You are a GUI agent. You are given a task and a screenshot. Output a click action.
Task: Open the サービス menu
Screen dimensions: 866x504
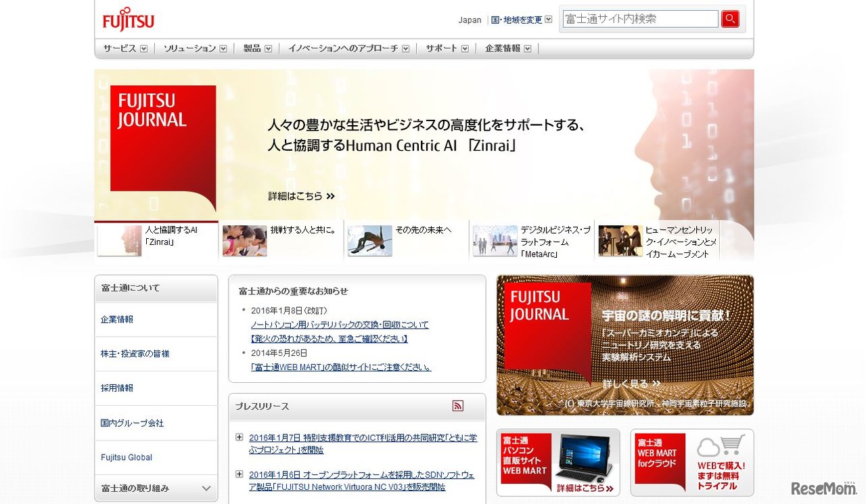point(125,49)
